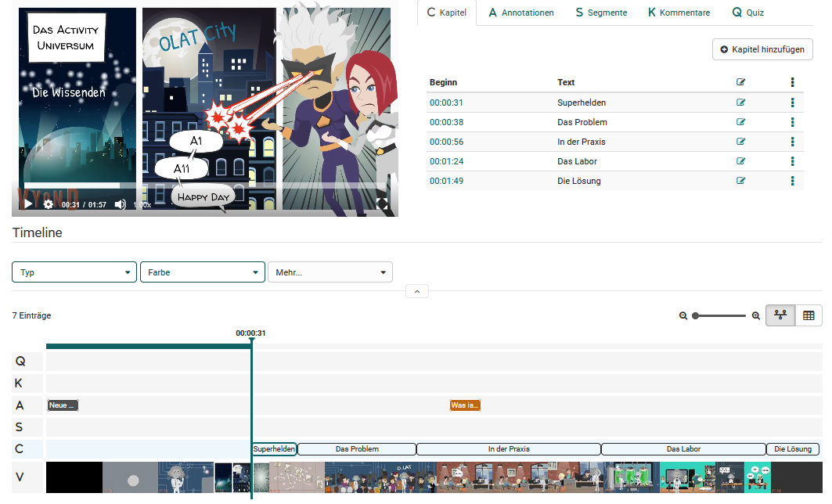Jump to chapter start time 00:01:24
The height and width of the screenshot is (504, 832).
446,161
